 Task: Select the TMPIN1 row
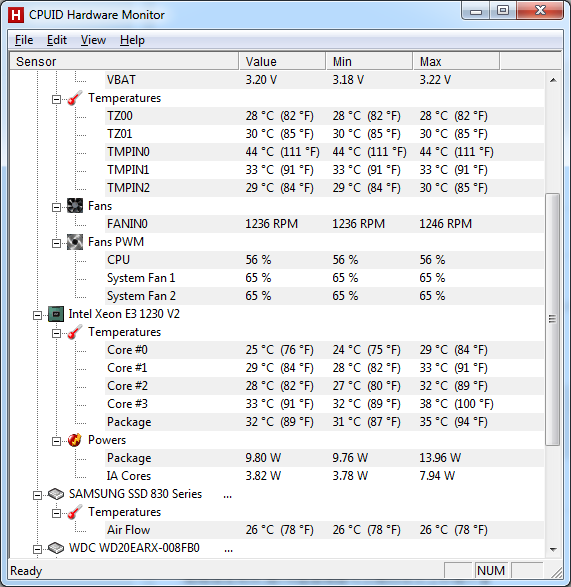[x=324, y=170]
